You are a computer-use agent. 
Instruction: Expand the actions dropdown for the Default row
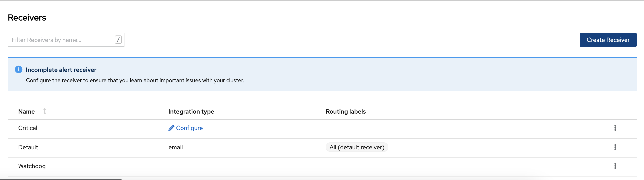click(x=615, y=147)
